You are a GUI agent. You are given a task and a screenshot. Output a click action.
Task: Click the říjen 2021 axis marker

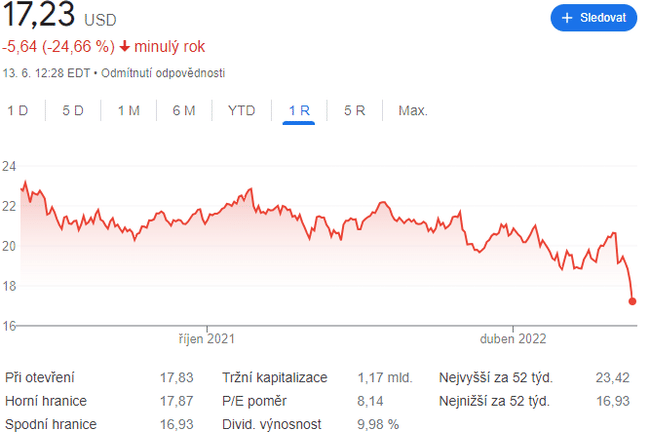coord(207,339)
